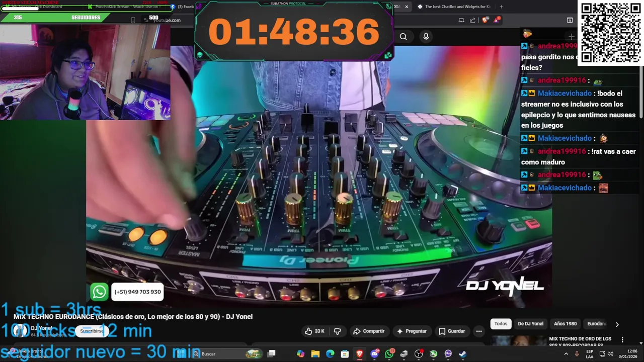Click the phone number (+51) 949 703 930
The width and height of the screenshot is (644, 362).
click(137, 292)
